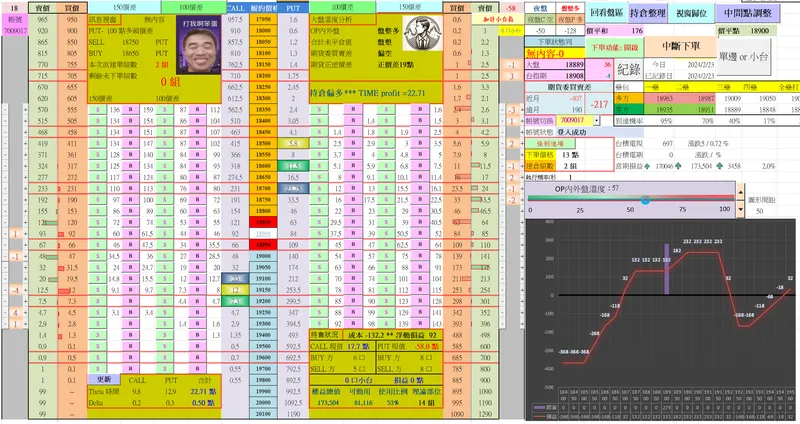
Task: Click strike price cell 18000
Action: (x=263, y=31)
